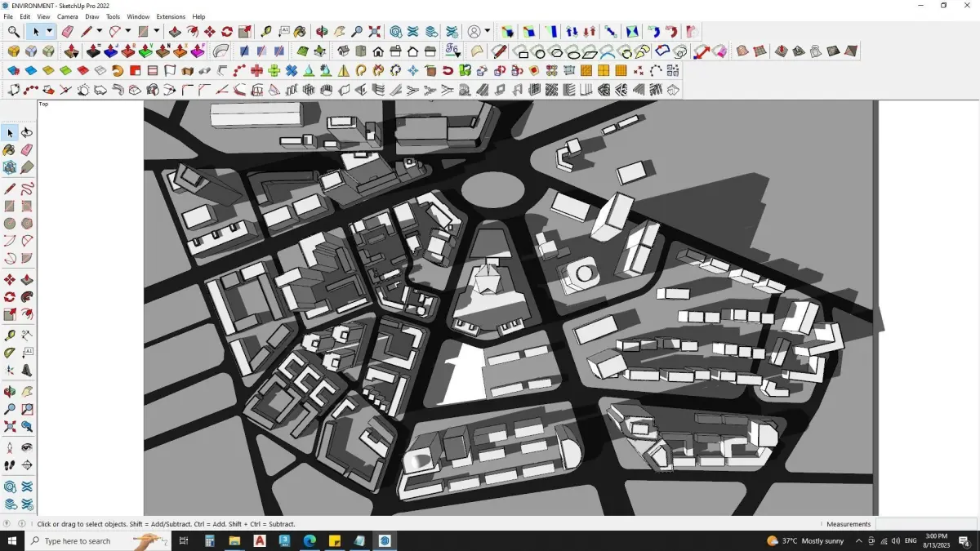Choose Protractor tool in left toolbar

coord(10,352)
